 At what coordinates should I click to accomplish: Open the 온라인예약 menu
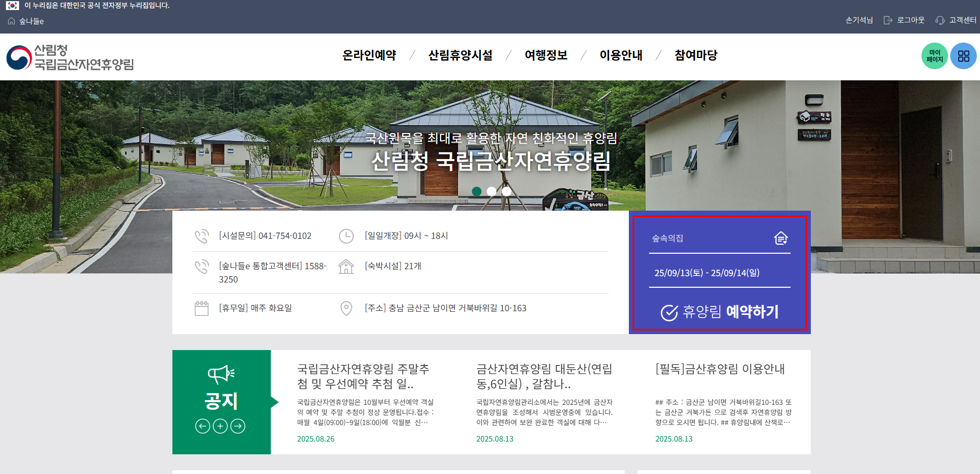369,55
